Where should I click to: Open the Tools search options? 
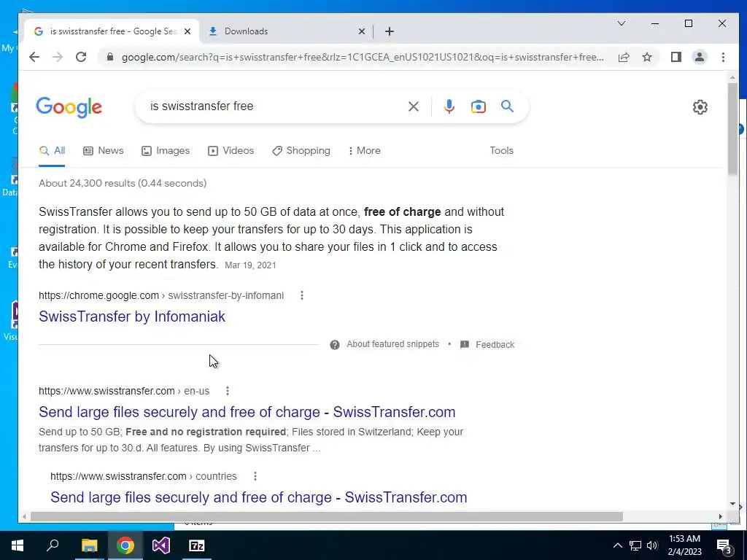click(x=502, y=150)
